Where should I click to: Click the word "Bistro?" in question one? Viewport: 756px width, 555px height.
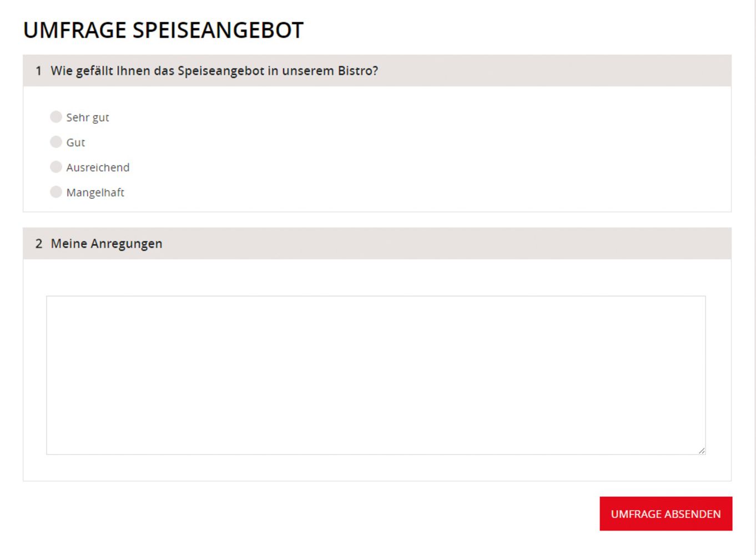[358, 71]
